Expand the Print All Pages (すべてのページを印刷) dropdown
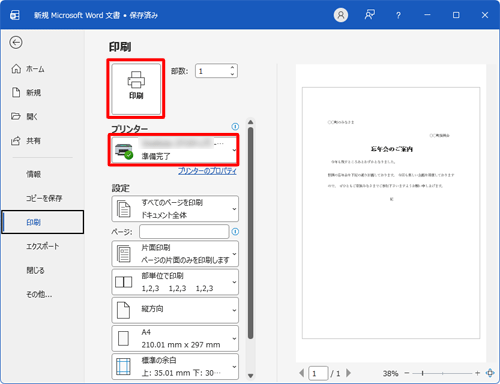 [x=175, y=209]
